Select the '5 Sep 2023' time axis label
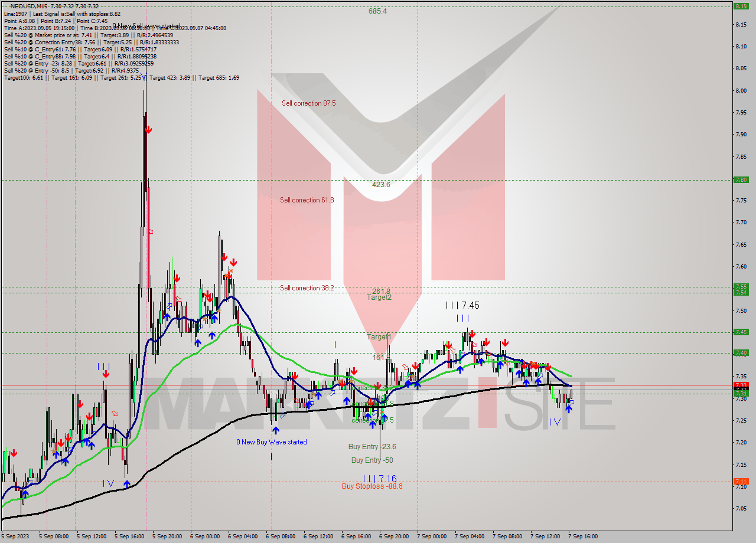Screen dimensions: 756x543 pos(16,537)
